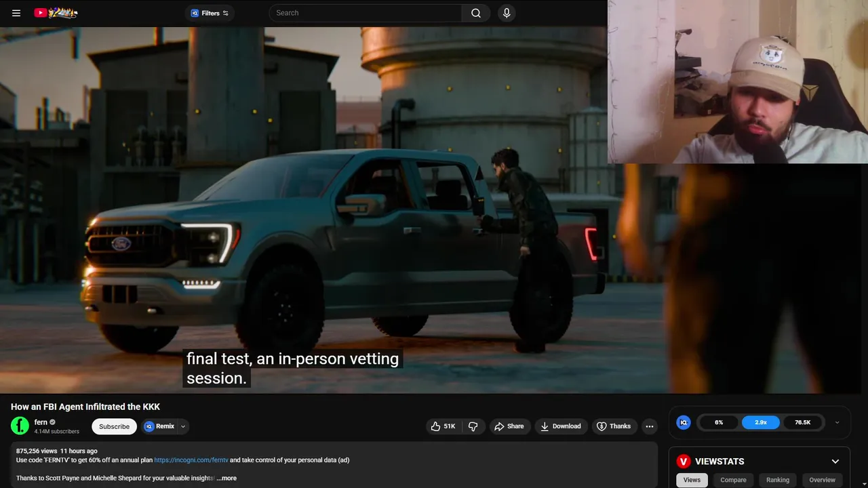Click the vidIQ logo in stats bar
This screenshot has height=488, width=868.
click(x=684, y=422)
